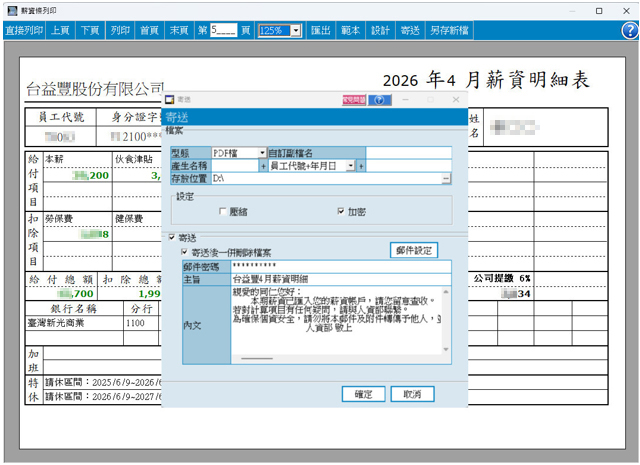Click the 寄送 dialog window icon

pyautogui.click(x=169, y=100)
